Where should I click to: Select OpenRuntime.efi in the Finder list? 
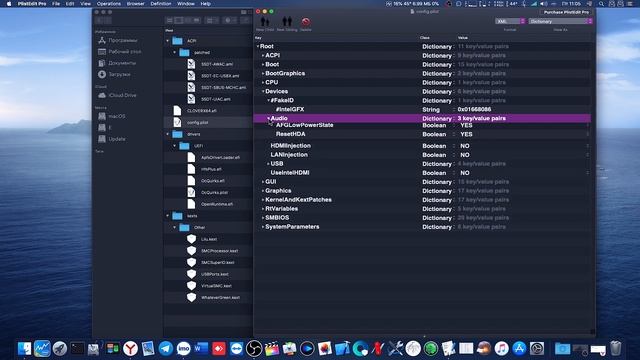(x=217, y=204)
